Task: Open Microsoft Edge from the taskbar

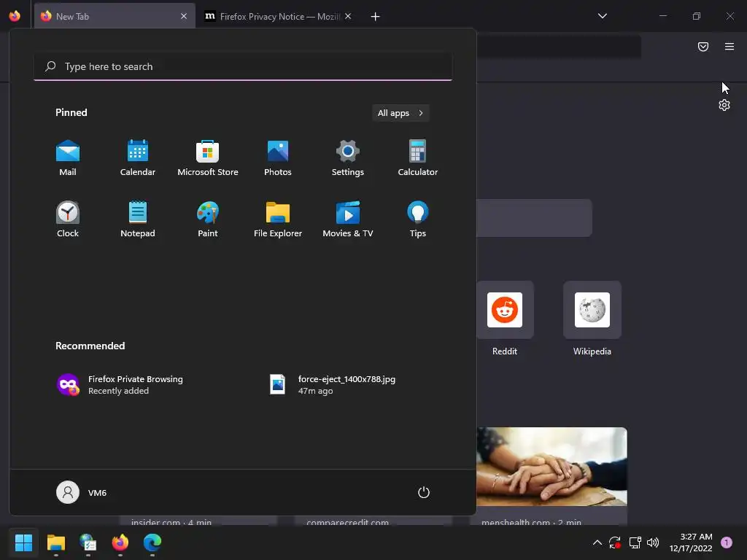Action: 152,542
